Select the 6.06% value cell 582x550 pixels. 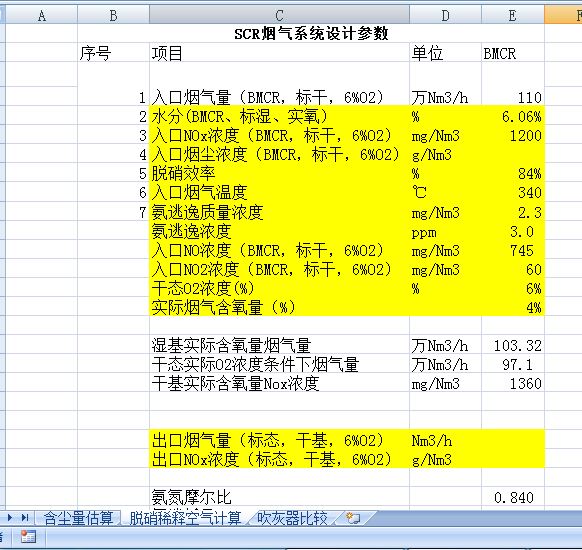point(513,116)
